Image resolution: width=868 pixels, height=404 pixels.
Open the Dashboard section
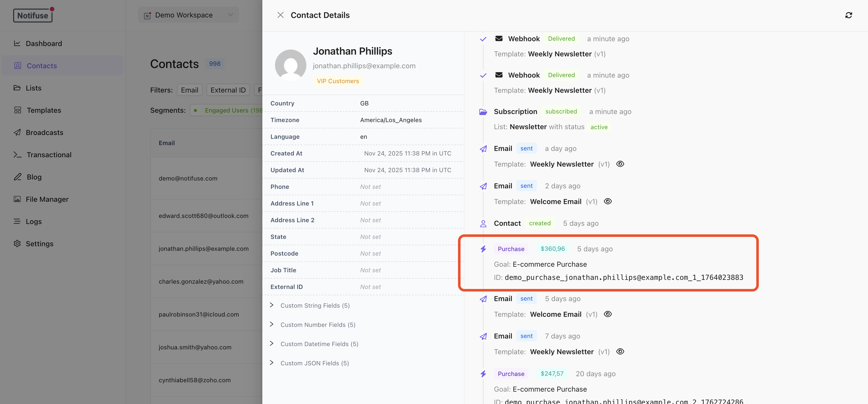(x=44, y=43)
